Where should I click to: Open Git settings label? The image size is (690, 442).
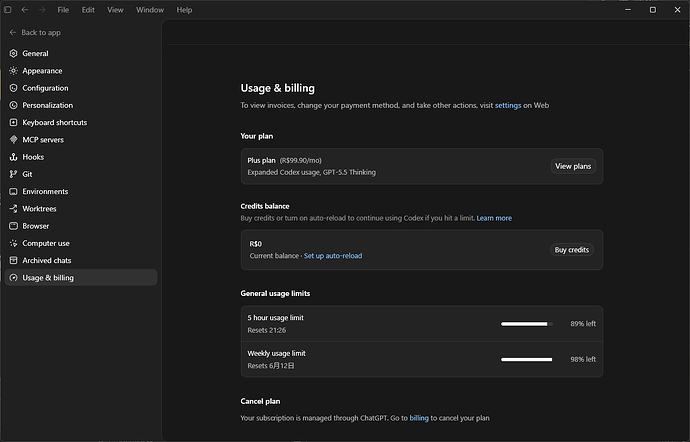tap(27, 174)
